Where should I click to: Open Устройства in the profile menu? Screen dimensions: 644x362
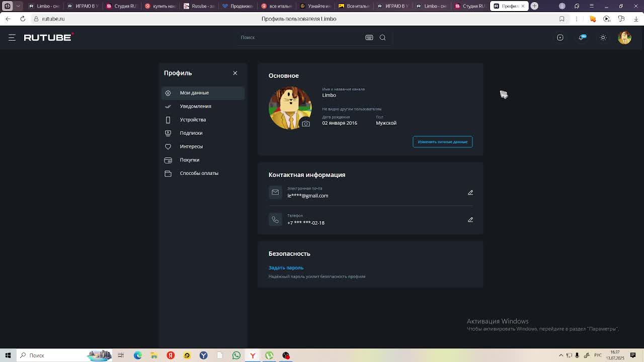pos(203,120)
